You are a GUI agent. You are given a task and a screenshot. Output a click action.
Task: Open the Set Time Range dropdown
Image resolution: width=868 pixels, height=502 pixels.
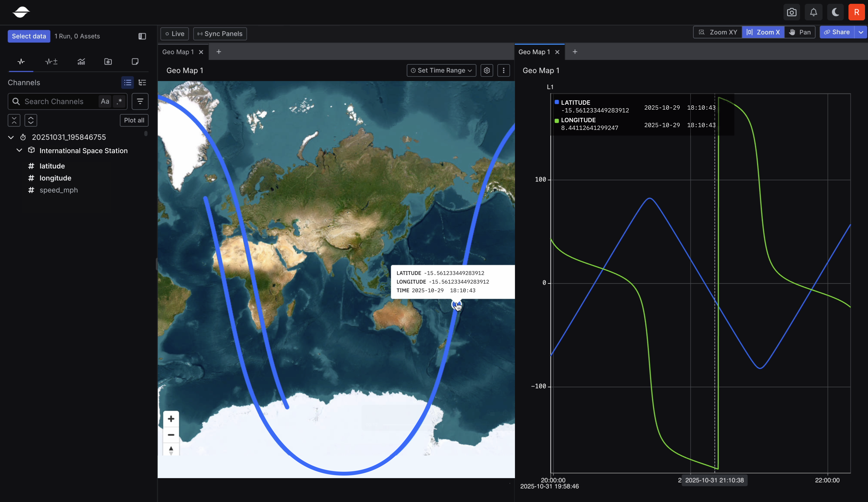[441, 70]
